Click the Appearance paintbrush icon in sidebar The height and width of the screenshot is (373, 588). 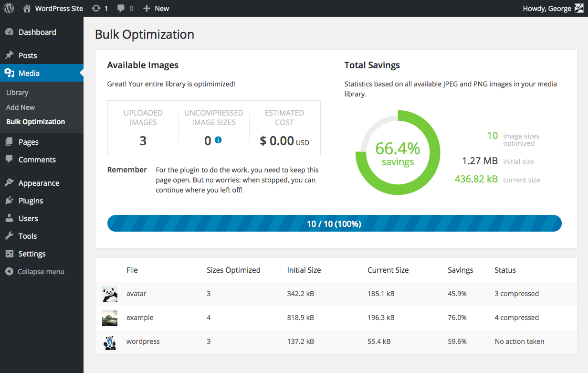[9, 183]
